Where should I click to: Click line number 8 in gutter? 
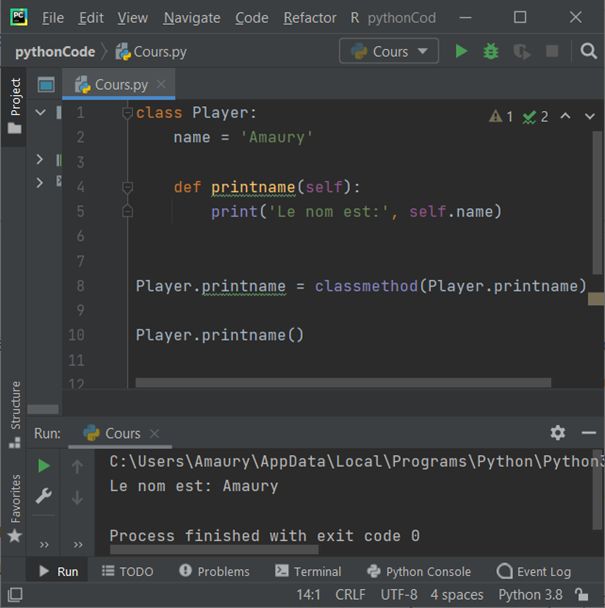pos(80,286)
